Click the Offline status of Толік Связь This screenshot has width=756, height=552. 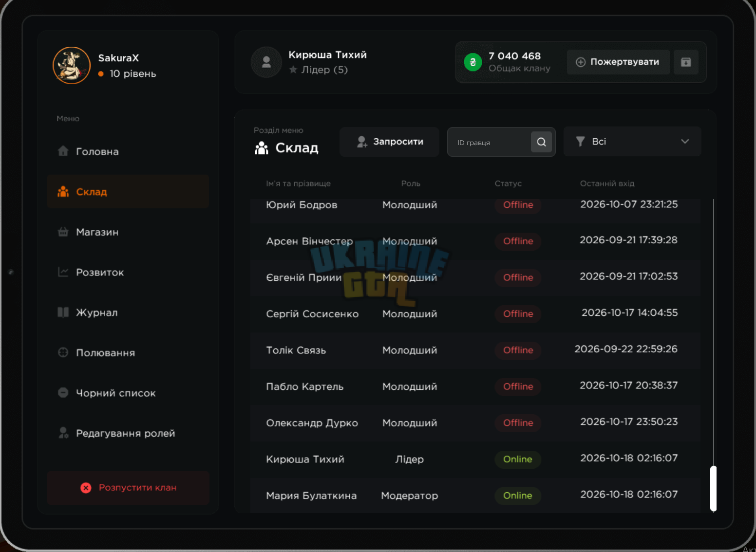[518, 350]
